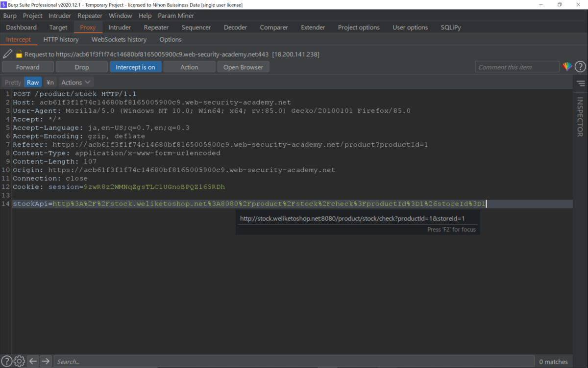
Task: Open the Window menu
Action: [120, 16]
